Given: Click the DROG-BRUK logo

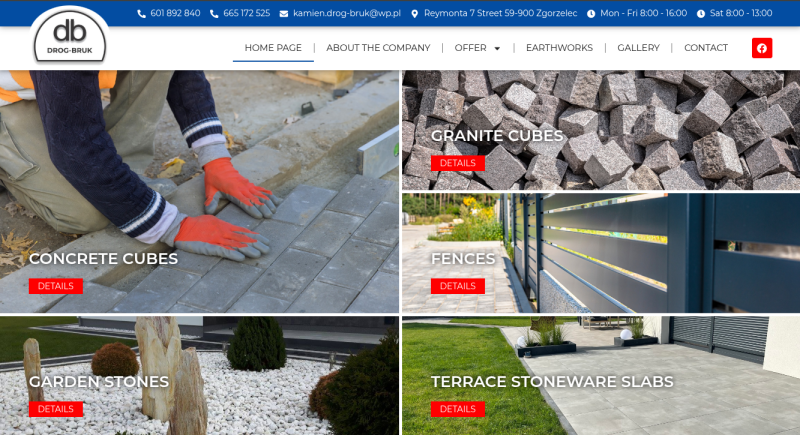Looking at the screenshot, I should (x=70, y=36).
